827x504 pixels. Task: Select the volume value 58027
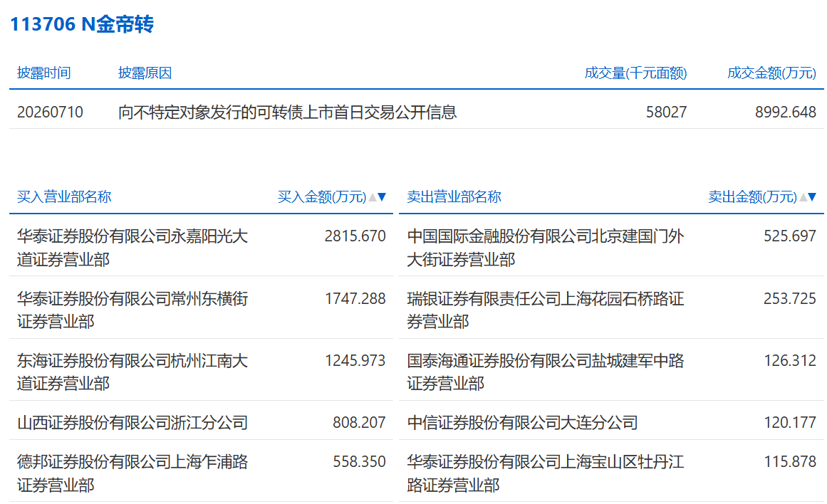[667, 112]
